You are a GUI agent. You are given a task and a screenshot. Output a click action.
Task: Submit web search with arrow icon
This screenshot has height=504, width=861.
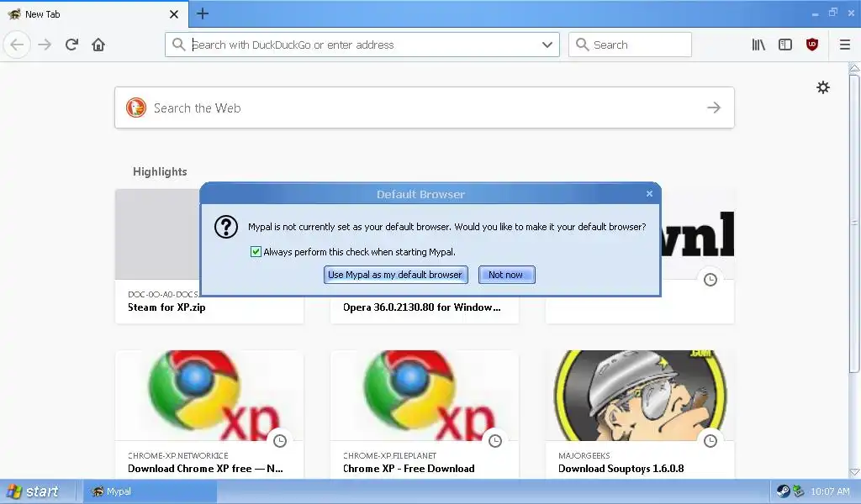tap(714, 108)
